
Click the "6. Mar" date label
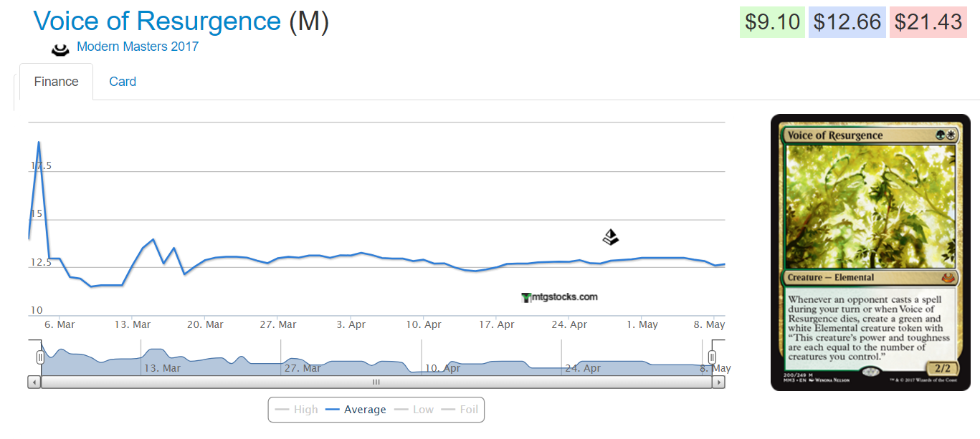[60, 324]
